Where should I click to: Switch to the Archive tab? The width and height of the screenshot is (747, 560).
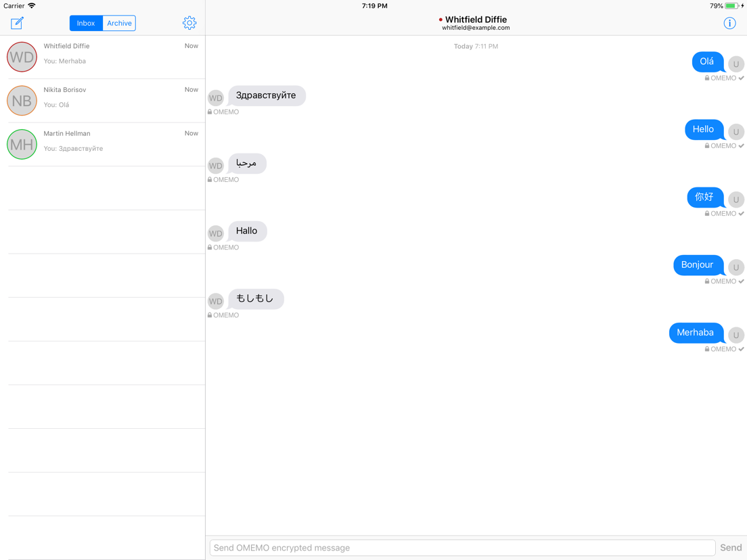point(119,23)
